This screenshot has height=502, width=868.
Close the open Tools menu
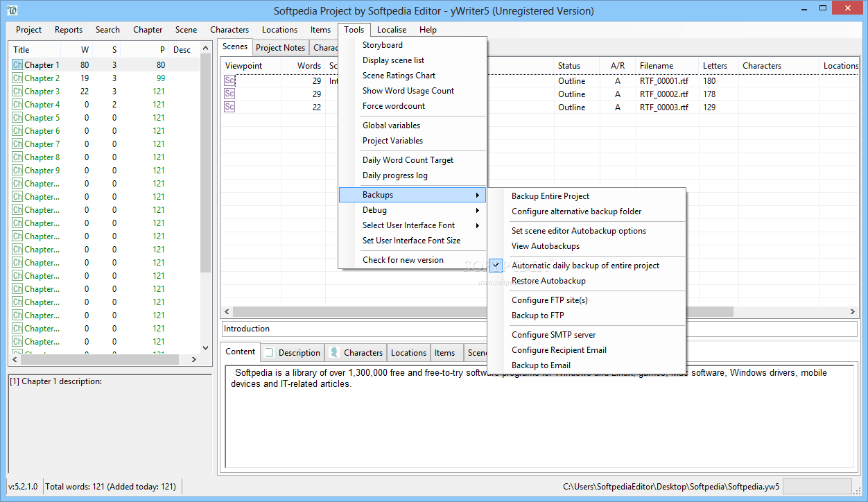tap(354, 30)
